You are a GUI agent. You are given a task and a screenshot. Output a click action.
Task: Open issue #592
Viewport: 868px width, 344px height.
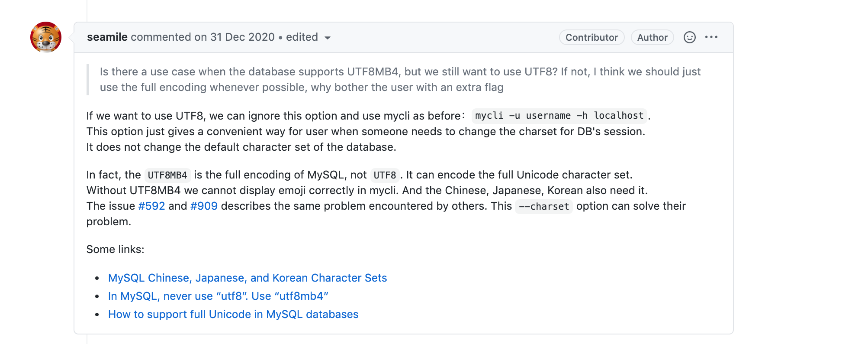tap(151, 206)
